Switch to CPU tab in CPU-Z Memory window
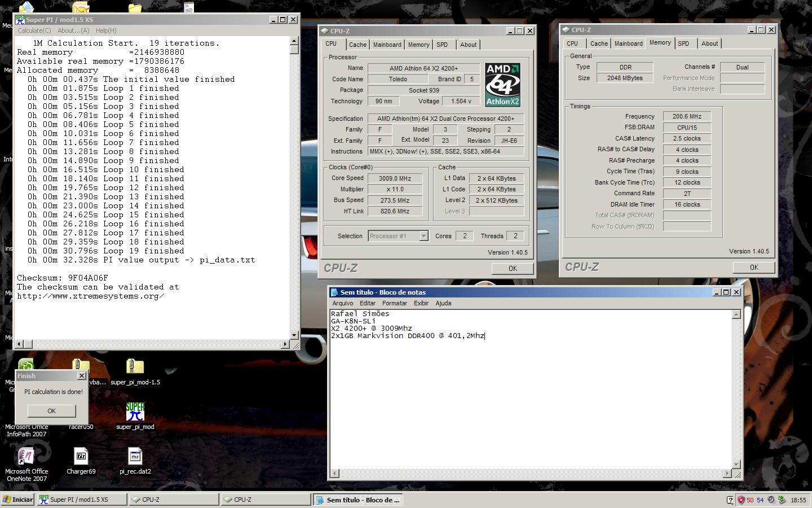Image resolution: width=812 pixels, height=508 pixels. (572, 43)
